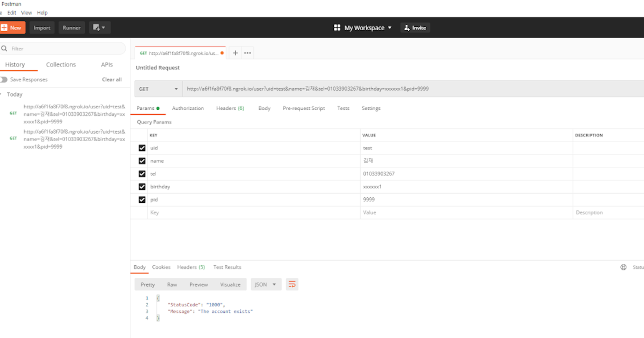644x338 pixels.
Task: Toggle line wrapping icon in response viewer
Action: click(x=291, y=284)
